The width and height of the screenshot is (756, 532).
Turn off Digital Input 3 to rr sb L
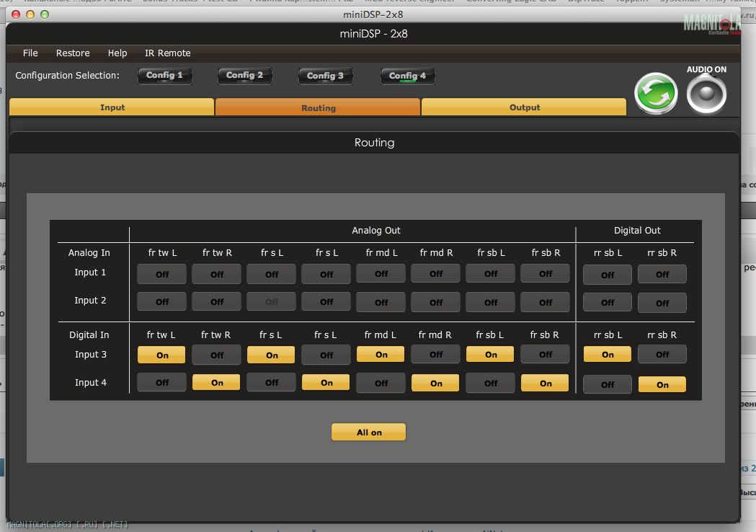(x=608, y=354)
